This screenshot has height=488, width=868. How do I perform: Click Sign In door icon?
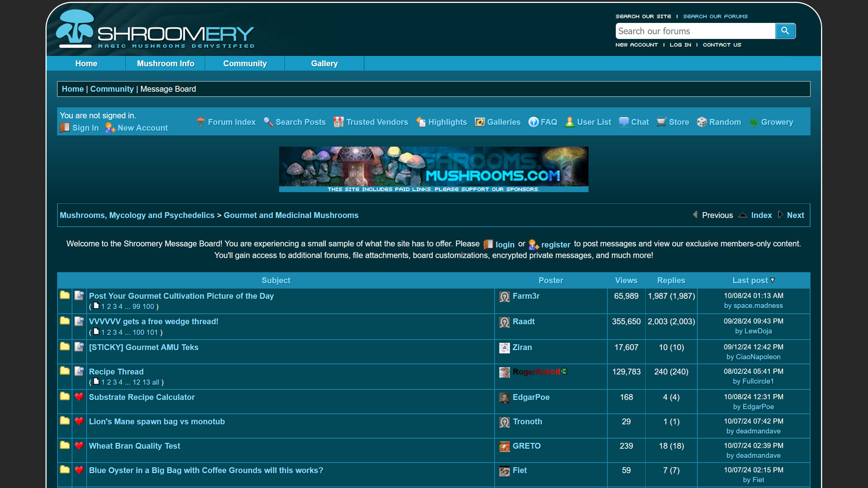(x=65, y=128)
